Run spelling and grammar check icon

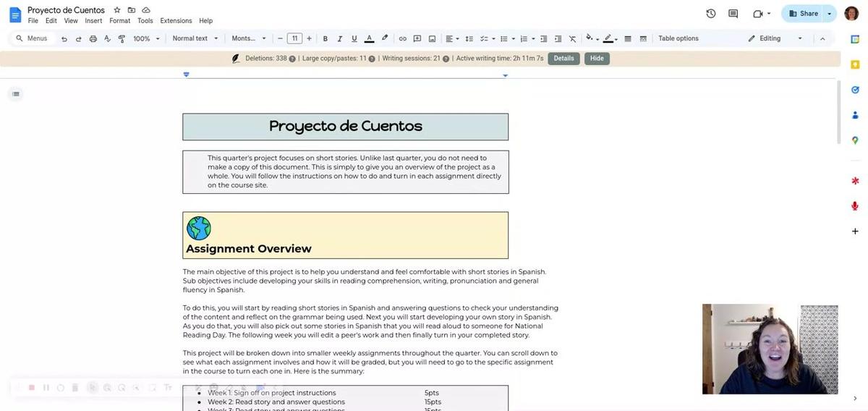(107, 39)
